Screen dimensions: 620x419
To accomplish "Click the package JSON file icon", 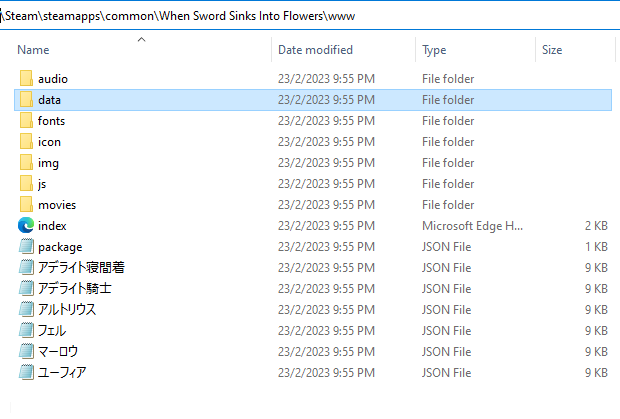I will click(26, 246).
